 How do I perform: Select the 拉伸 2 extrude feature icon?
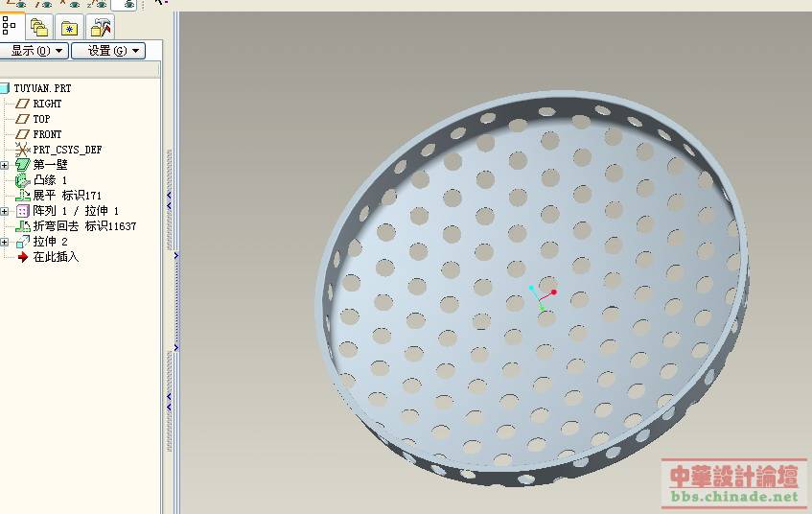[22, 242]
